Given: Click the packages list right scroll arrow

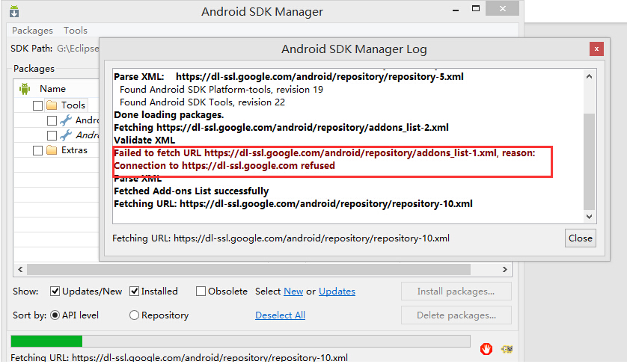Looking at the screenshot, I should pos(504,270).
